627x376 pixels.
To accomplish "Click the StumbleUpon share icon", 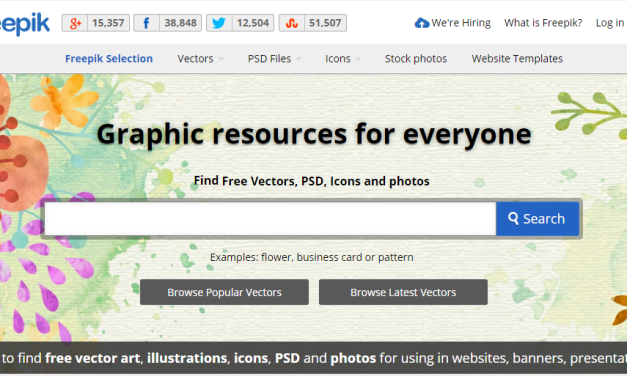I will coord(292,23).
